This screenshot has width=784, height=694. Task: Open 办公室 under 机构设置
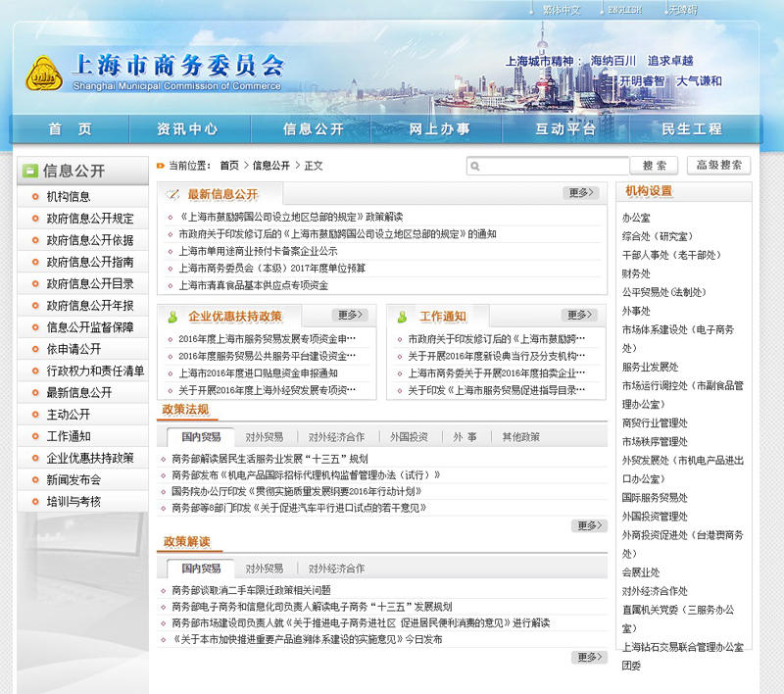(636, 218)
